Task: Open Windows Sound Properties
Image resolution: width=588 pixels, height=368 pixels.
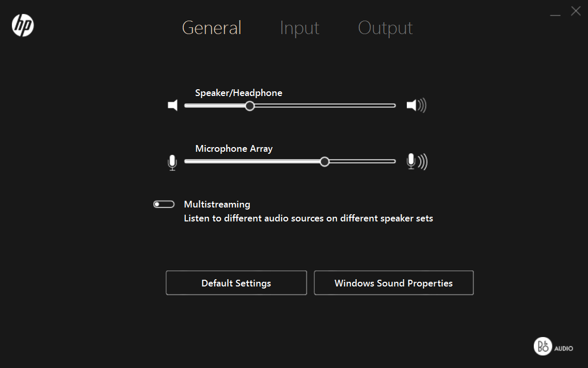Action: pos(394,283)
